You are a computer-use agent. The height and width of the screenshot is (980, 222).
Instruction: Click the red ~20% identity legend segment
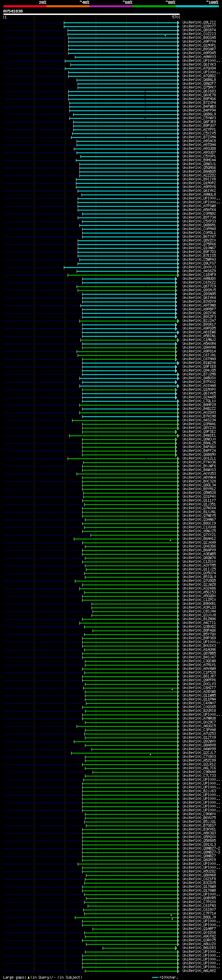click(x=25, y=6)
